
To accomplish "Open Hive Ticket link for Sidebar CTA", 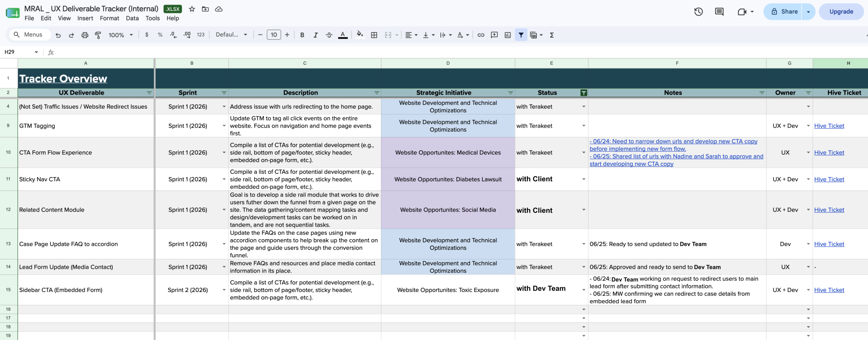I will point(829,290).
